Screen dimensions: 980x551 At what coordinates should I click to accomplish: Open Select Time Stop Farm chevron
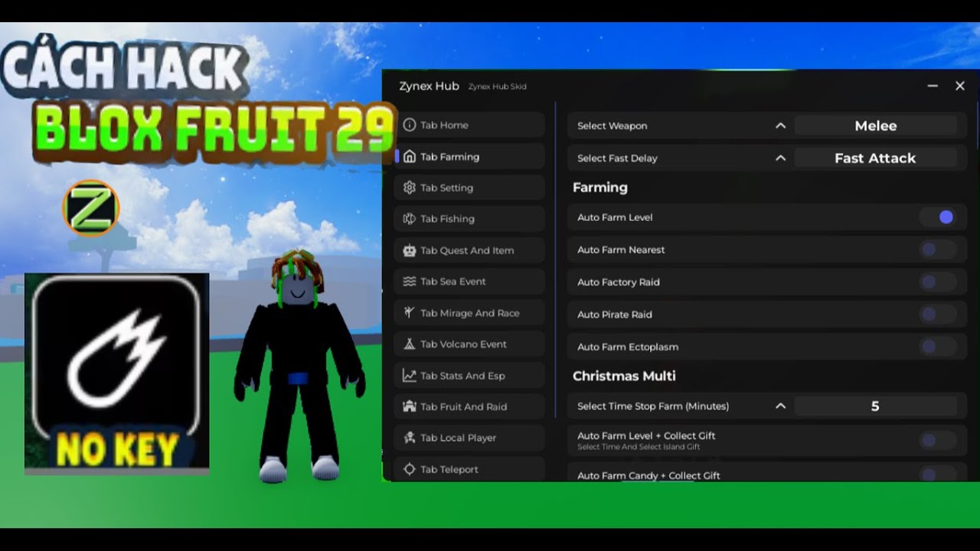pyautogui.click(x=780, y=406)
